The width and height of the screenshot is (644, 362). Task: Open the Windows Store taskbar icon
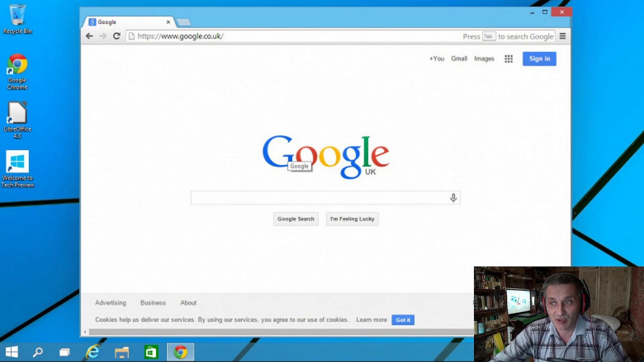[x=150, y=352]
